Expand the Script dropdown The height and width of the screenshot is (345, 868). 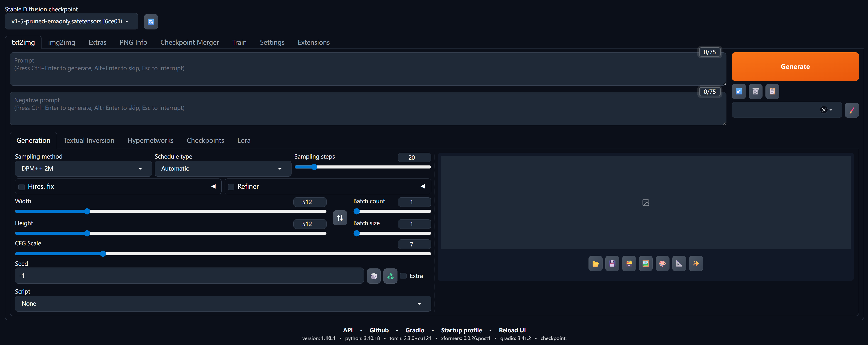222,304
